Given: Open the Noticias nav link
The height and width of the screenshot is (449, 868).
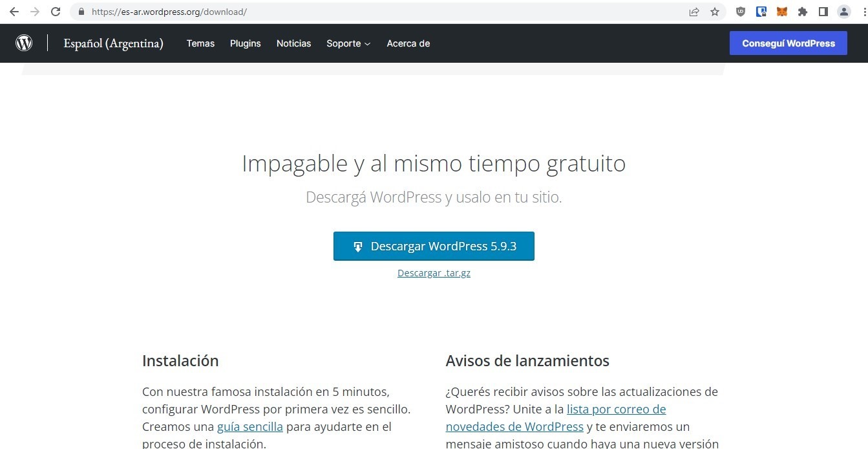Looking at the screenshot, I should 293,43.
